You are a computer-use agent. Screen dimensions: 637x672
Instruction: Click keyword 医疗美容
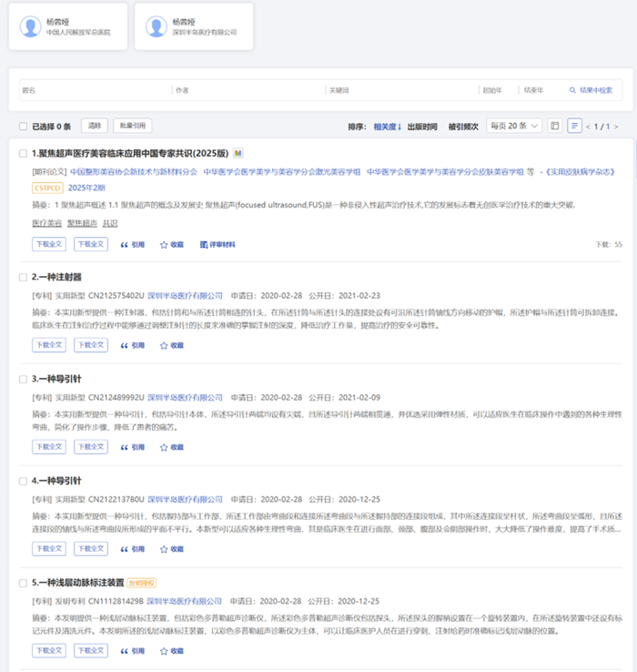click(47, 223)
